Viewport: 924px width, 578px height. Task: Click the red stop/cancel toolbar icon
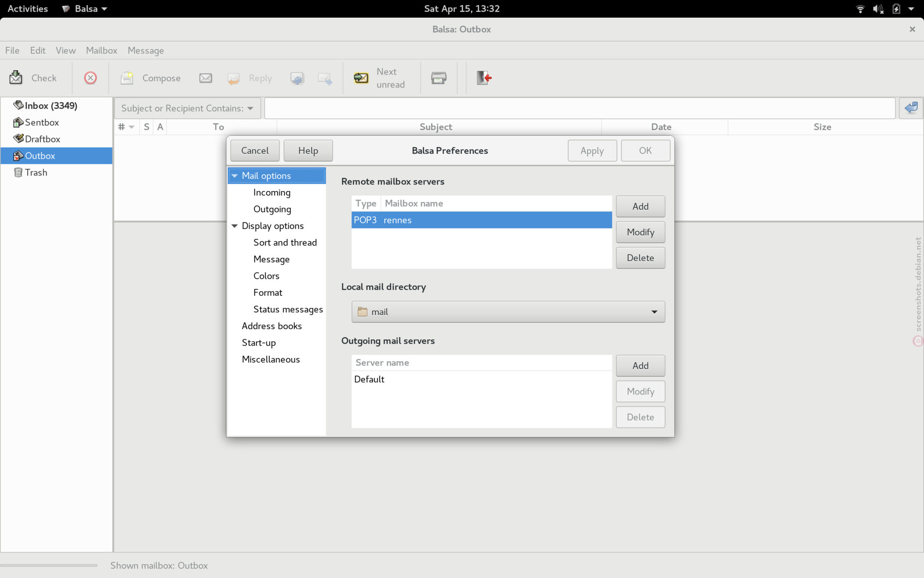[91, 78]
